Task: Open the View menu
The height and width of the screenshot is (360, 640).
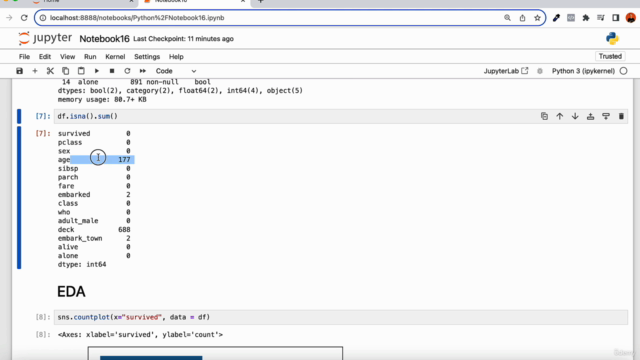Action: pos(67,57)
